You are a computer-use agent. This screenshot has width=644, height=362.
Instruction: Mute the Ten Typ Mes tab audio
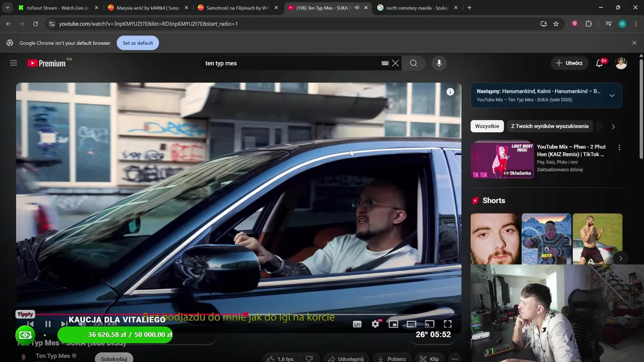click(357, 8)
